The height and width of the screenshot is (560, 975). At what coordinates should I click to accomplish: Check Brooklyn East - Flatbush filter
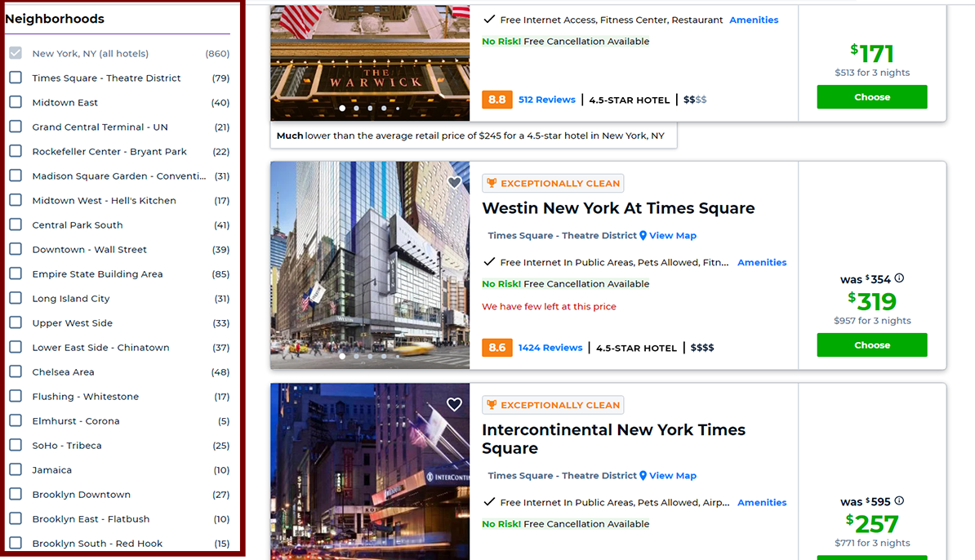coord(16,518)
